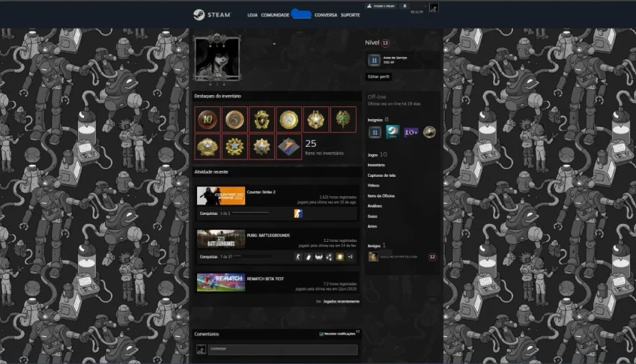Open the Counter-Strike 2 game banner
This screenshot has height=364, width=636.
point(221,195)
